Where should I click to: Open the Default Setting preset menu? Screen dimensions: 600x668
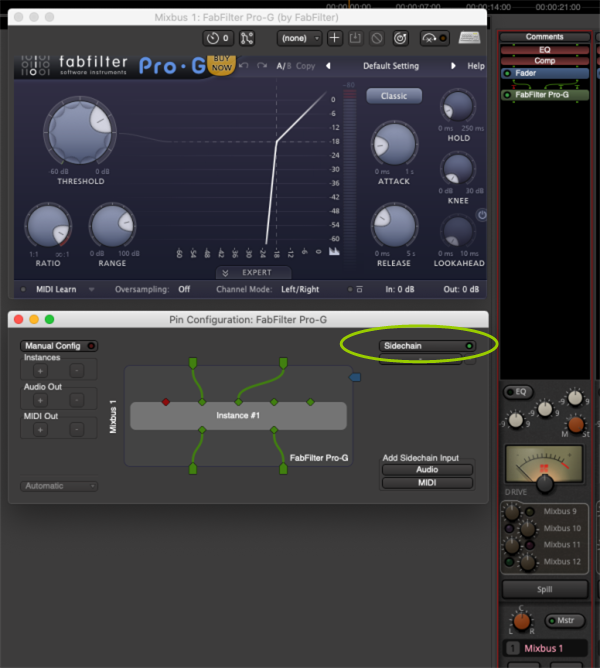391,66
